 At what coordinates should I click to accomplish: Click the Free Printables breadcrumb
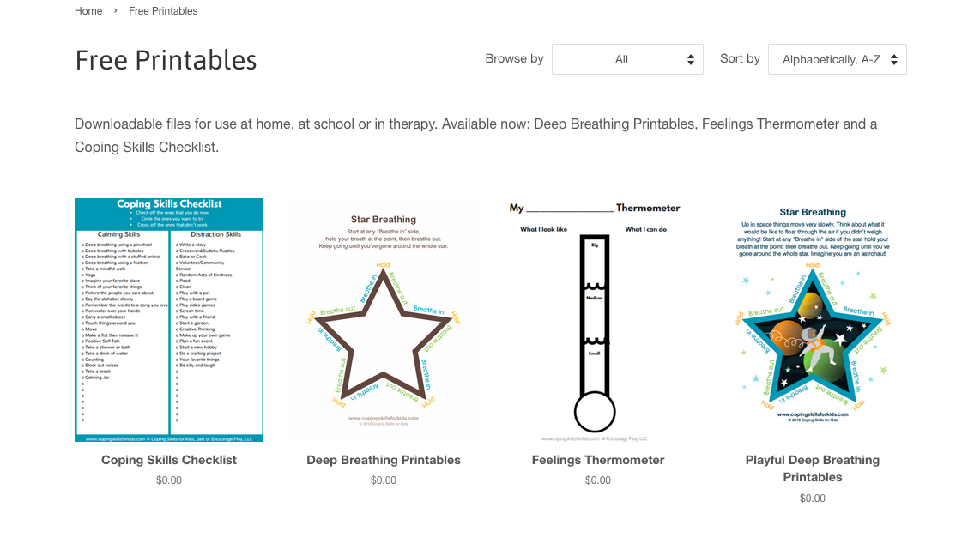coord(163,10)
